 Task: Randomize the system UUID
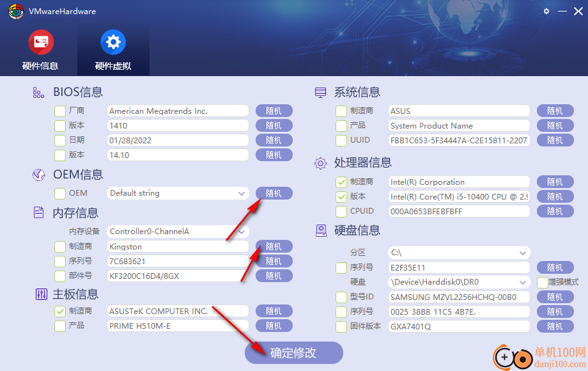[555, 140]
